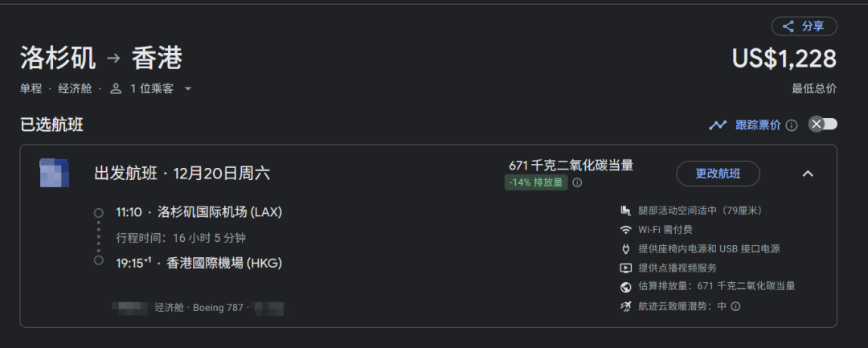Click the contrail warming airplane icon
The height and width of the screenshot is (348, 868).
pyautogui.click(x=625, y=306)
